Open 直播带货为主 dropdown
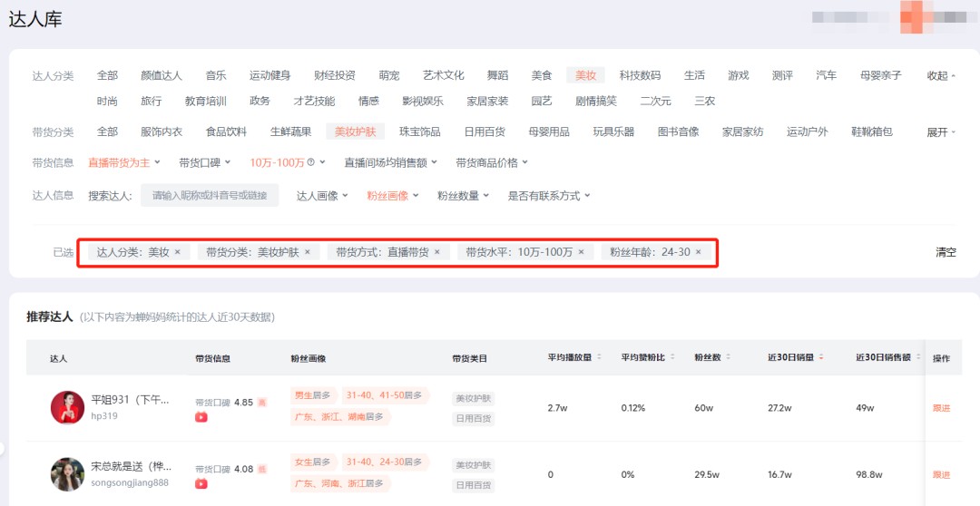This screenshot has width=980, height=506. pyautogui.click(x=123, y=162)
